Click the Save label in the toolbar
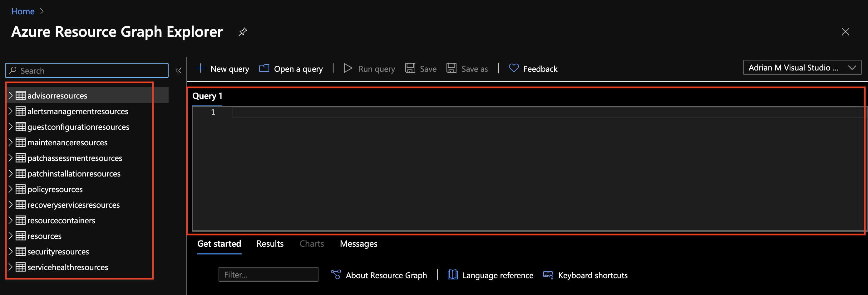The height and width of the screenshot is (295, 868). (x=428, y=69)
